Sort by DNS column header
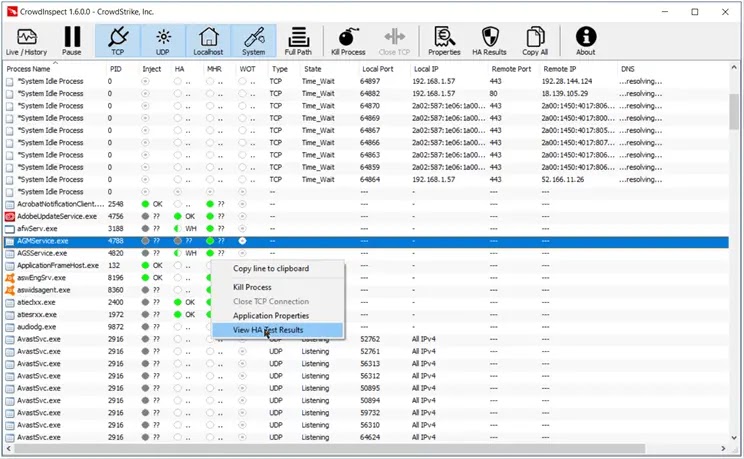This screenshot has width=744, height=459. [628, 69]
